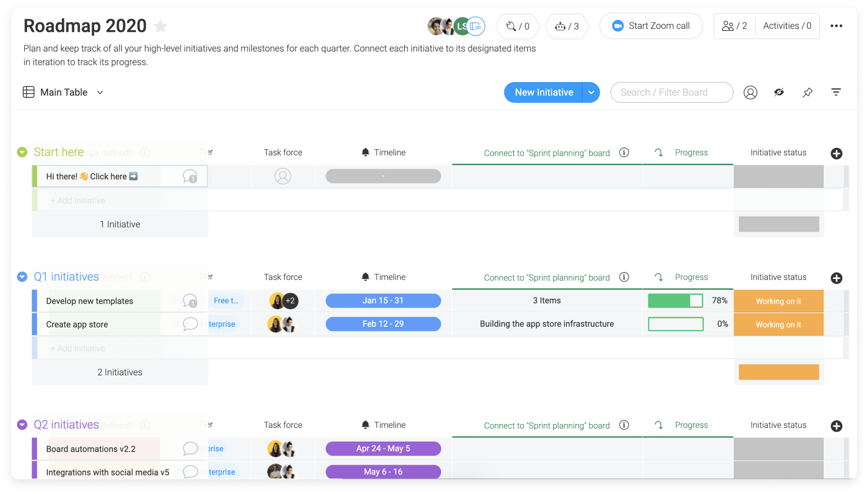The height and width of the screenshot is (494, 868).
Task: Collapse the Start here group
Action: pos(22,152)
